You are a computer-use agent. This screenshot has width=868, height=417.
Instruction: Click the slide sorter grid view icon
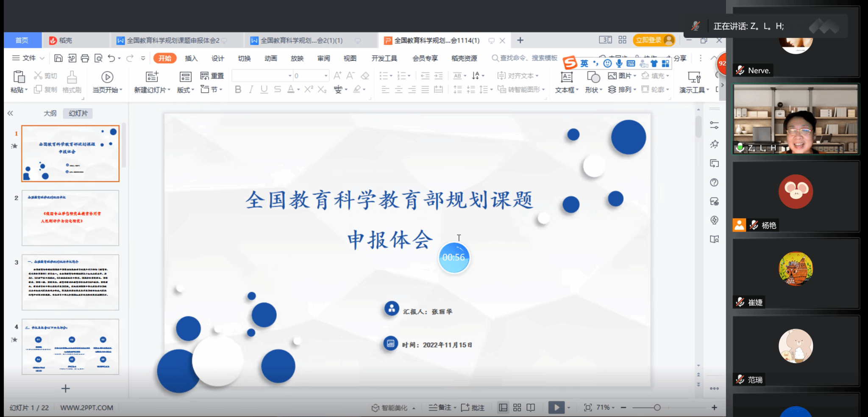pos(517,407)
